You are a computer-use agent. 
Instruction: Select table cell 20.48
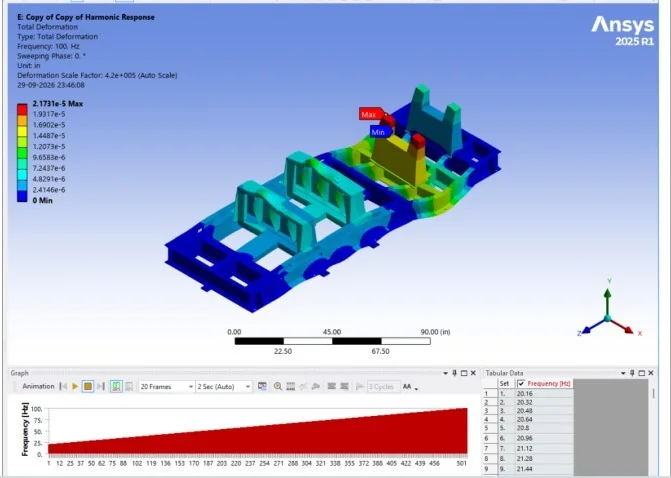tap(544, 411)
